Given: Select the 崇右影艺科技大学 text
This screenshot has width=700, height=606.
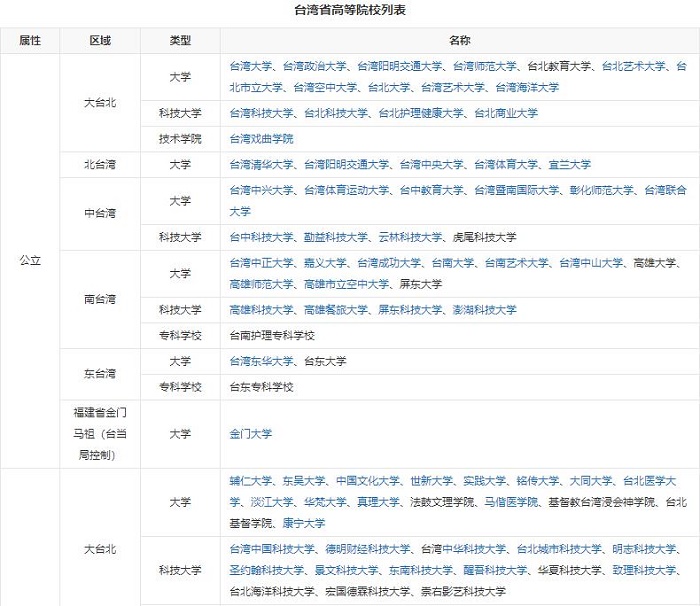Looking at the screenshot, I should click(x=463, y=592).
